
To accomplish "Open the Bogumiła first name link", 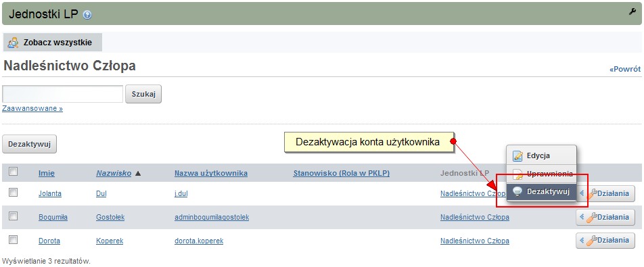I will tap(53, 218).
